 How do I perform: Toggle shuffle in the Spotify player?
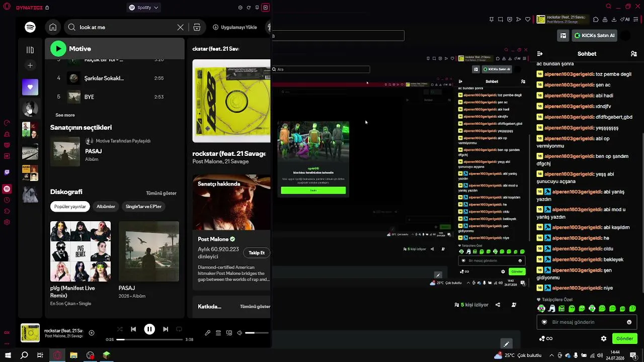click(119, 329)
